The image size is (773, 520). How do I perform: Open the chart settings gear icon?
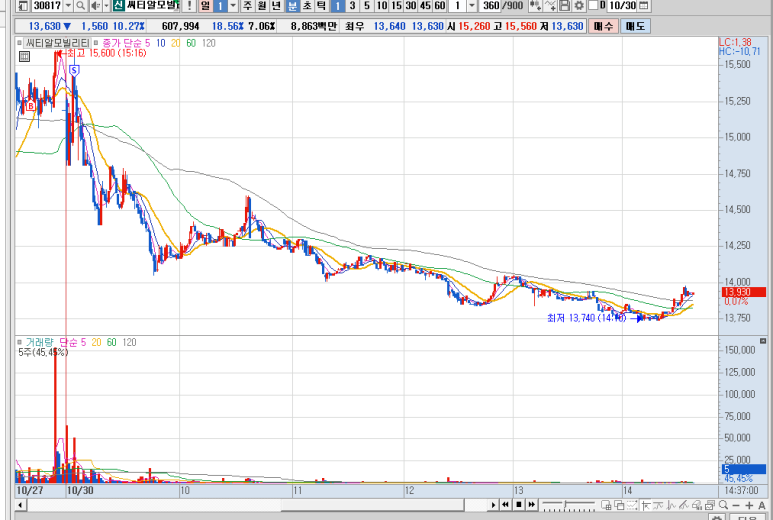click(579, 5)
